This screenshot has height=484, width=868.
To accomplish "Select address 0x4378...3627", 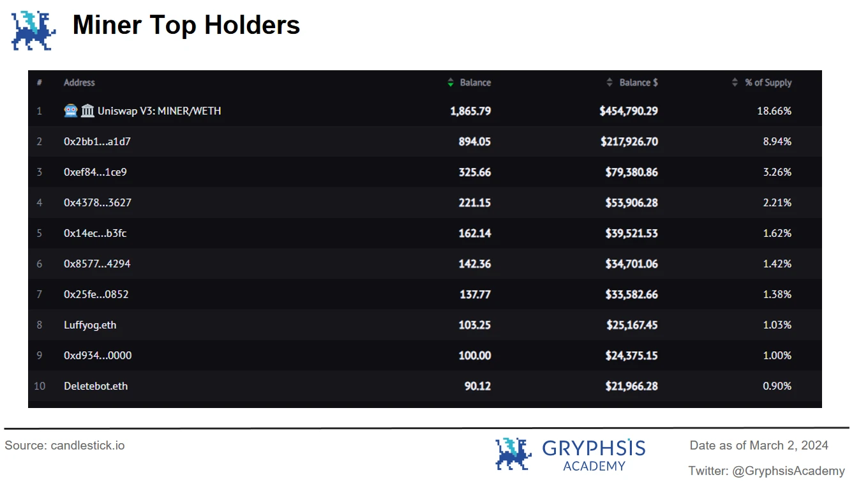I will coord(97,203).
